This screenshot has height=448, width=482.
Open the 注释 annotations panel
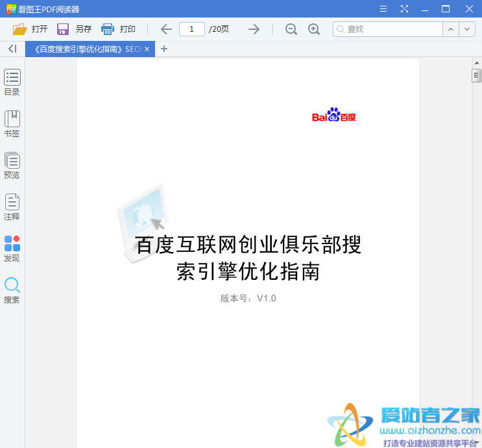[x=12, y=207]
